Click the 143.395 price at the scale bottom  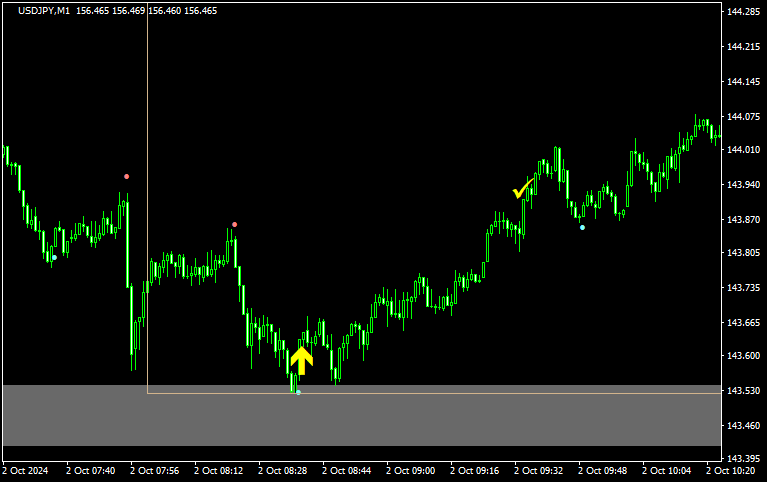tap(743, 459)
